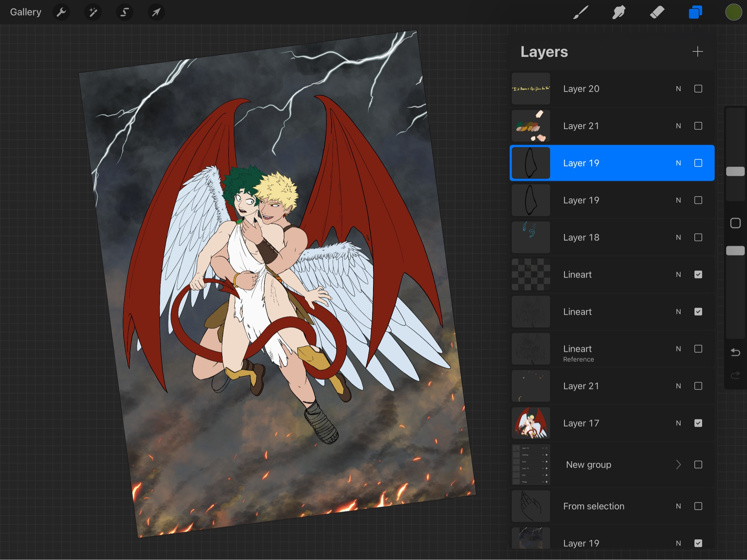Open blend mode N for Layer 20

(678, 89)
